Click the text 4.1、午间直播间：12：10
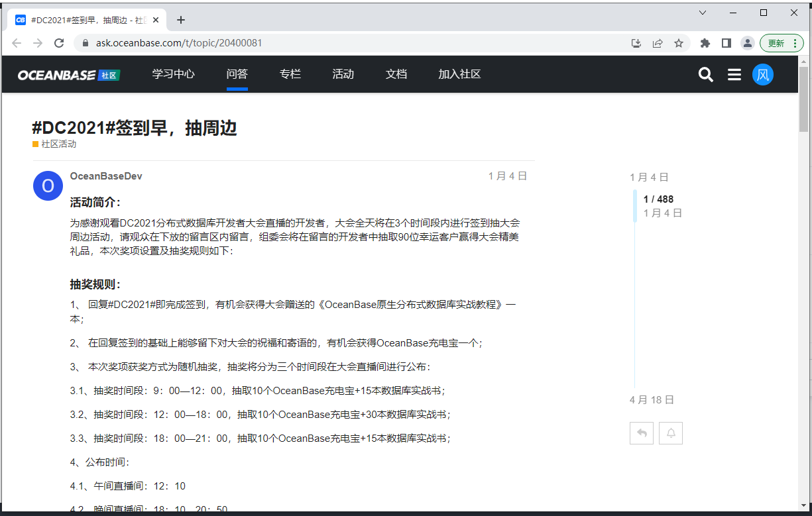This screenshot has height=516, width=812. (x=128, y=486)
